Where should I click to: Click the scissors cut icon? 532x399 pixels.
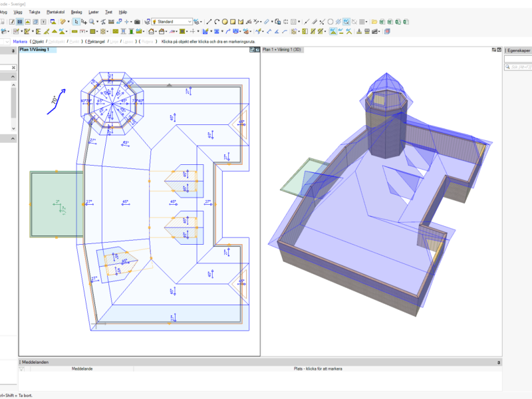tap(103, 22)
